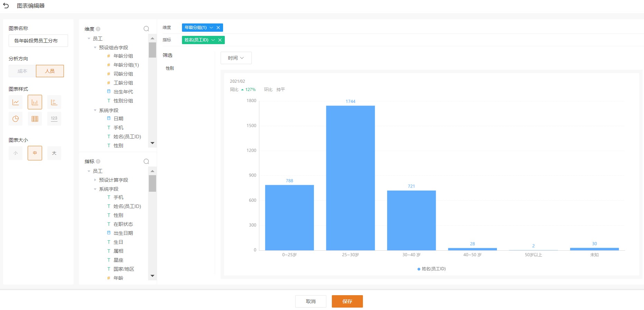Open the 时间 filter dropdown
This screenshot has width=644, height=310.
click(236, 58)
